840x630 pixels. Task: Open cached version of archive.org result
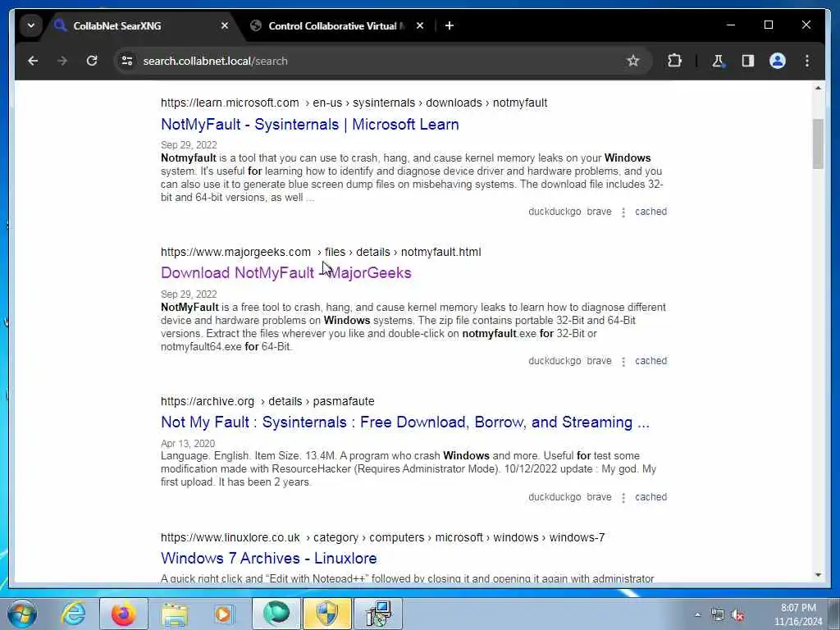[x=651, y=497]
